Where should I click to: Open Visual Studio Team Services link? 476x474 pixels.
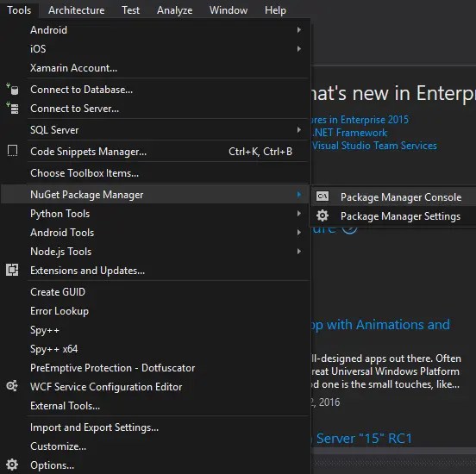(x=374, y=146)
